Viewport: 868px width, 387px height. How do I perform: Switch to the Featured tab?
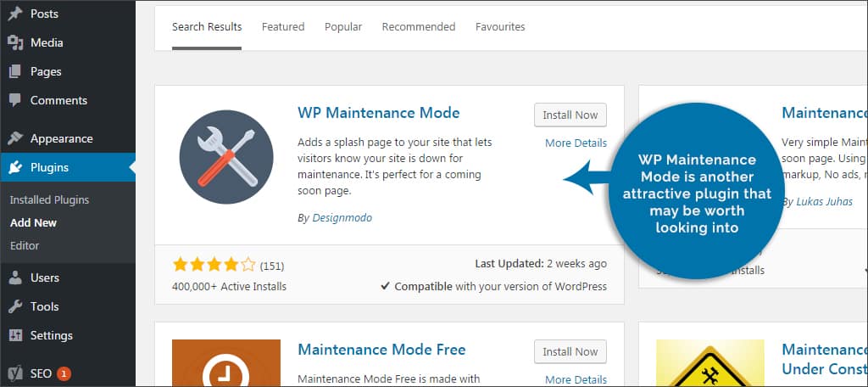click(x=283, y=27)
